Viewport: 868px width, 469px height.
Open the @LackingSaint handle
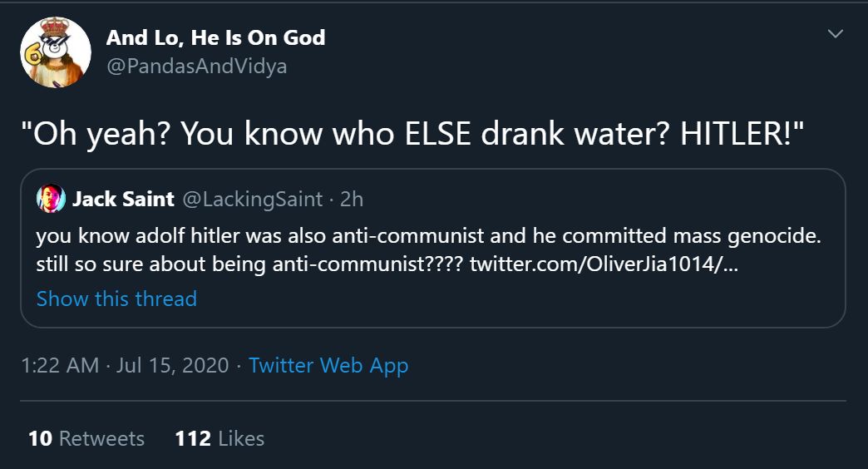[x=251, y=200]
